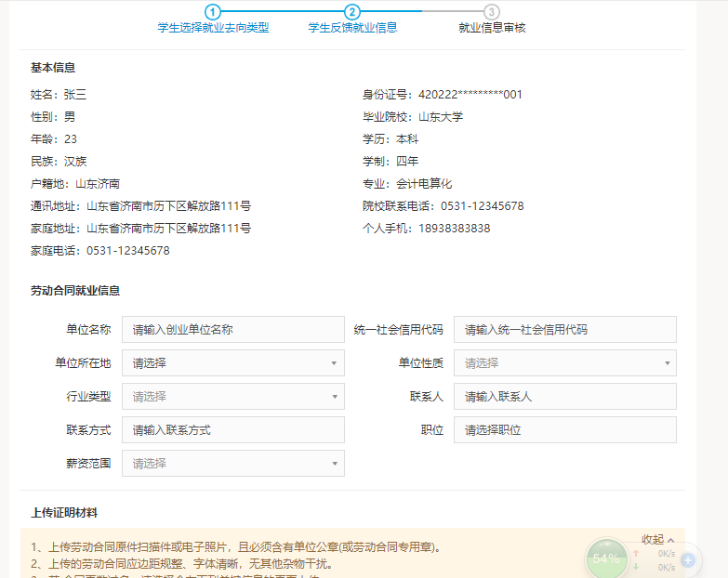Viewport: 728px width, 578px height.
Task: Select the 学生反馈就业信息 step label
Action: pos(352,28)
